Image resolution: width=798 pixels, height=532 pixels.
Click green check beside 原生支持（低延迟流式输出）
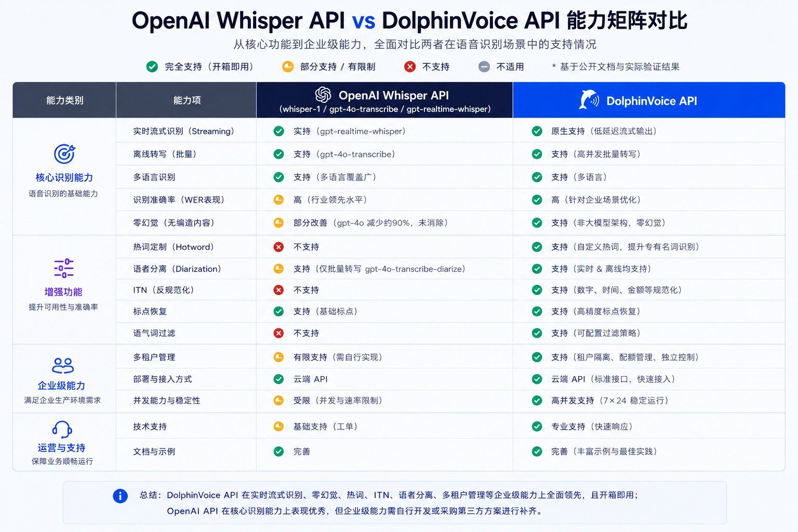tap(537, 131)
